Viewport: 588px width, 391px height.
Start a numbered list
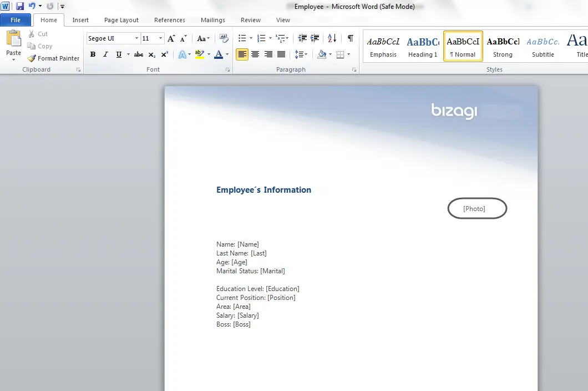(x=261, y=38)
